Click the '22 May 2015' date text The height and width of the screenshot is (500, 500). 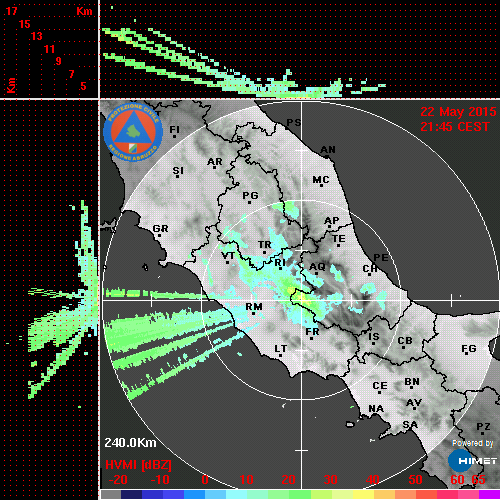click(458, 112)
